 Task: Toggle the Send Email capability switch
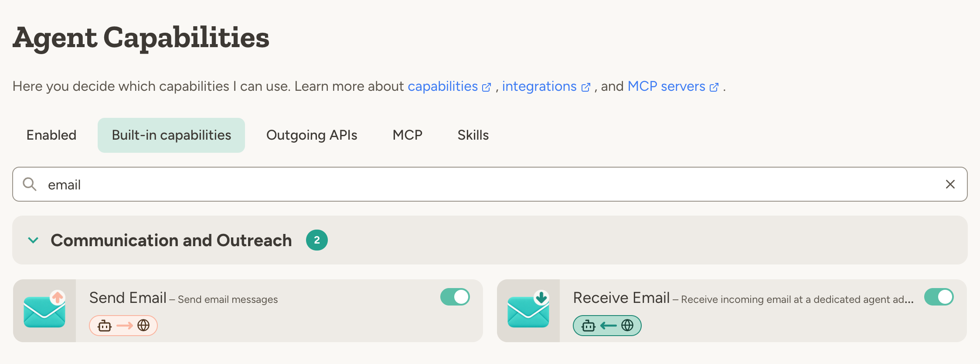(455, 297)
